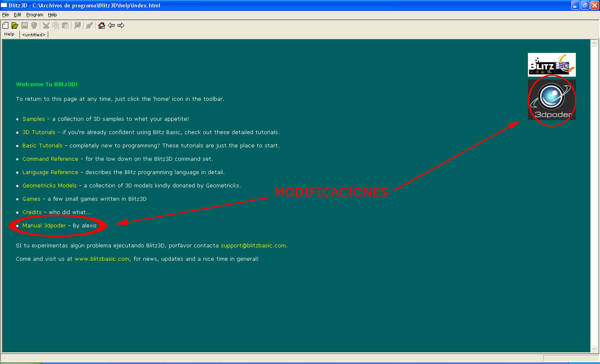Click the scrollbar up arrow
Image resolution: width=600 pixels, height=364 pixels.
click(x=594, y=43)
